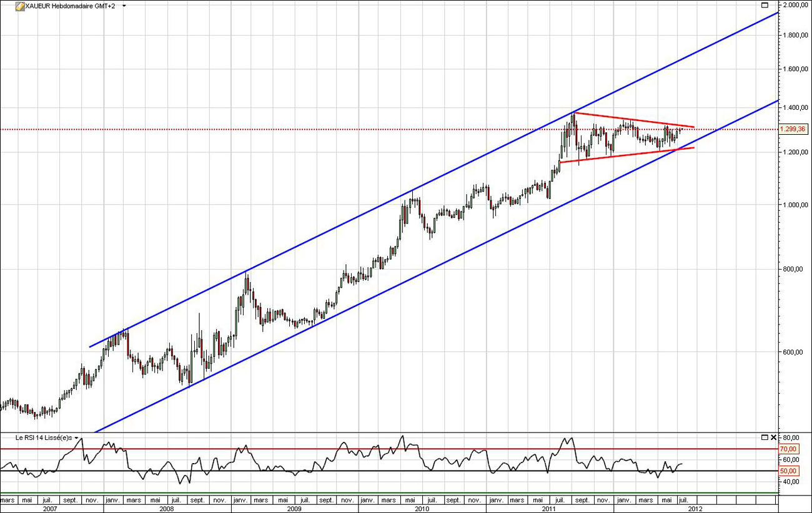Click the current price label 1.299,36

pos(793,129)
